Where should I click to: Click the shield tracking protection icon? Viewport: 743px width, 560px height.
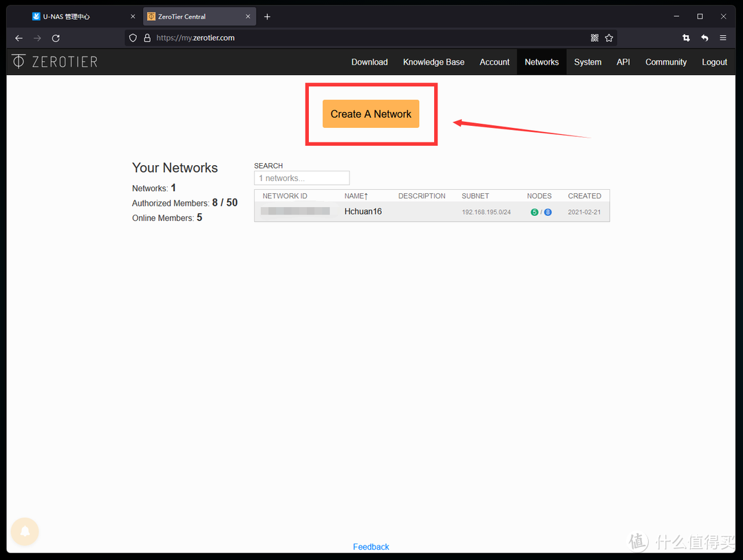pyautogui.click(x=133, y=38)
